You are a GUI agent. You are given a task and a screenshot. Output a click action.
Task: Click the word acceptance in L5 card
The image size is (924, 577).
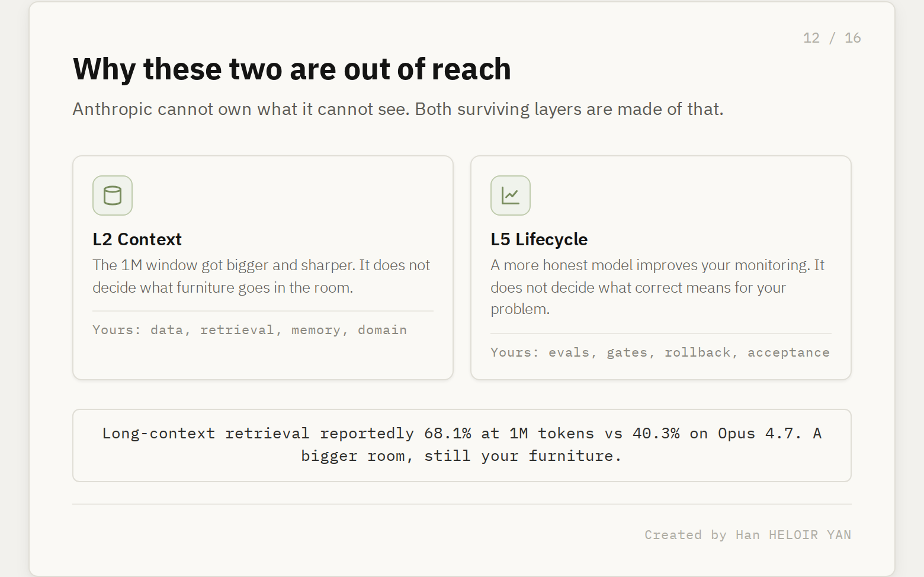[788, 352]
